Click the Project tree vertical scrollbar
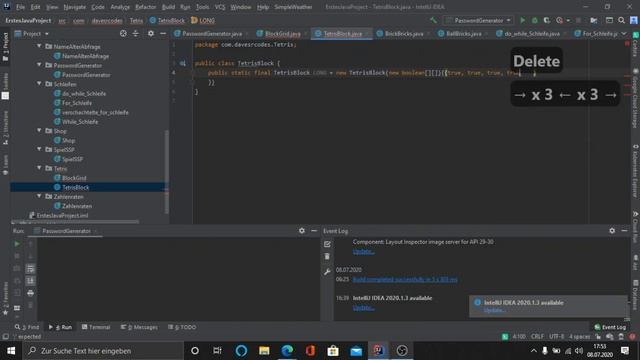The image size is (640, 360). (167, 171)
